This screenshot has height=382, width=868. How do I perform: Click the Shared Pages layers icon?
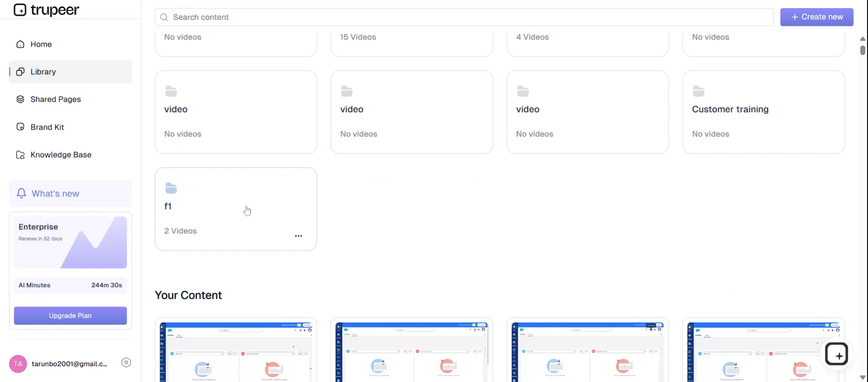point(20,99)
